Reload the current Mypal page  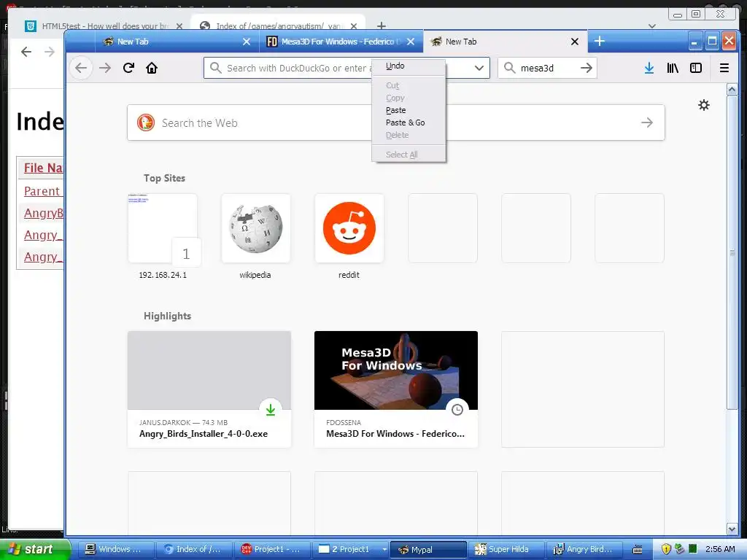(128, 68)
